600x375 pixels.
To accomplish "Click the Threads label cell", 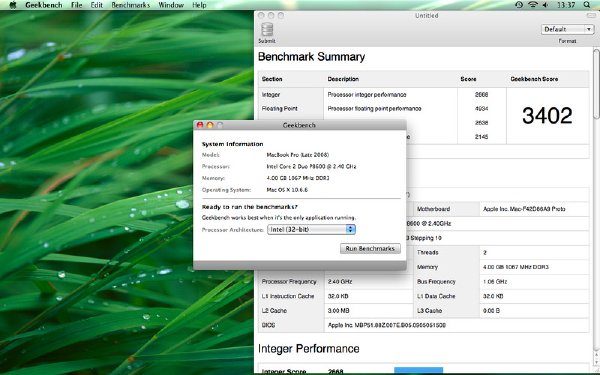I will [x=427, y=253].
